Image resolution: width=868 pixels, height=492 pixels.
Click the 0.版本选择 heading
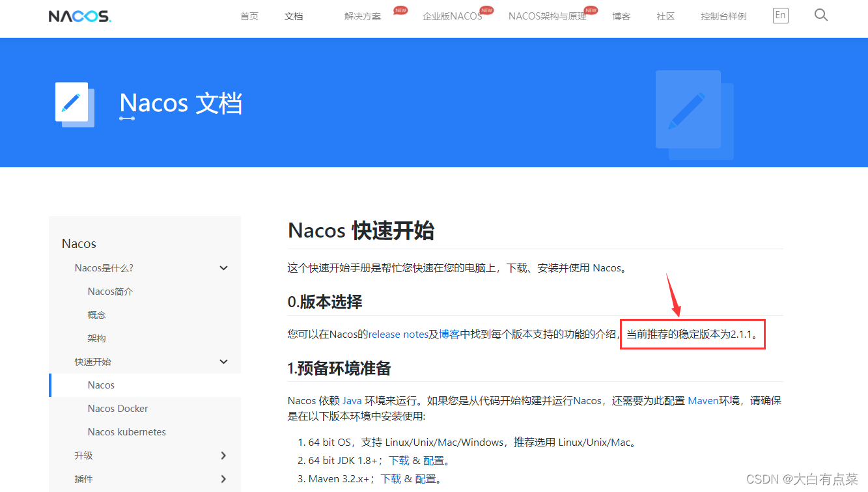coord(325,302)
